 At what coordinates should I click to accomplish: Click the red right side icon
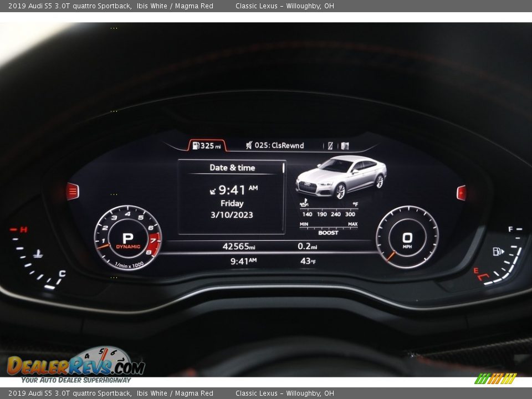(462, 193)
